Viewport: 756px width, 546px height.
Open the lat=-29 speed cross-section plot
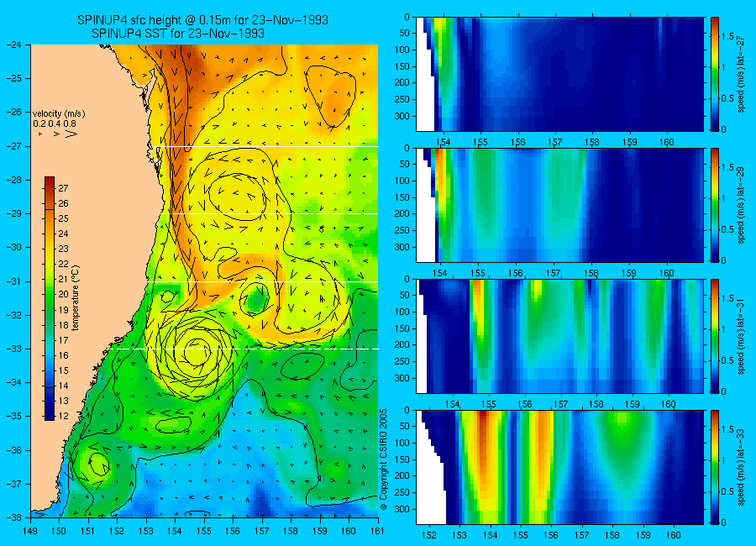tap(559, 205)
